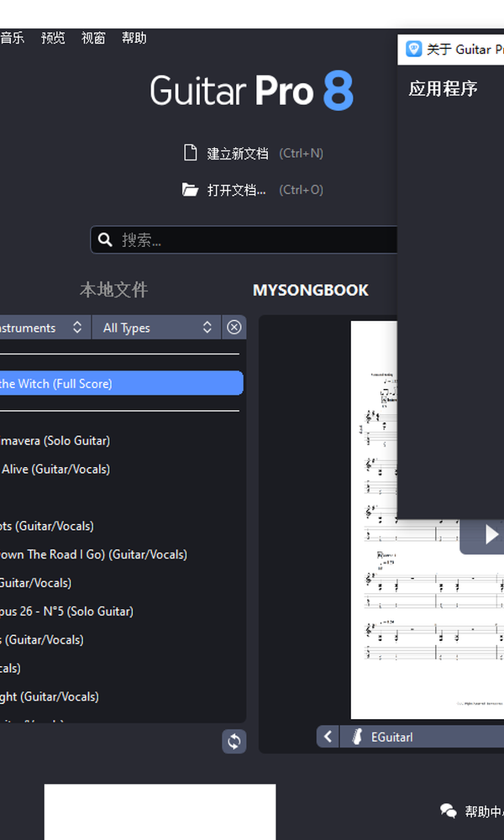
Task: Click the open folder icon
Action: 190,190
